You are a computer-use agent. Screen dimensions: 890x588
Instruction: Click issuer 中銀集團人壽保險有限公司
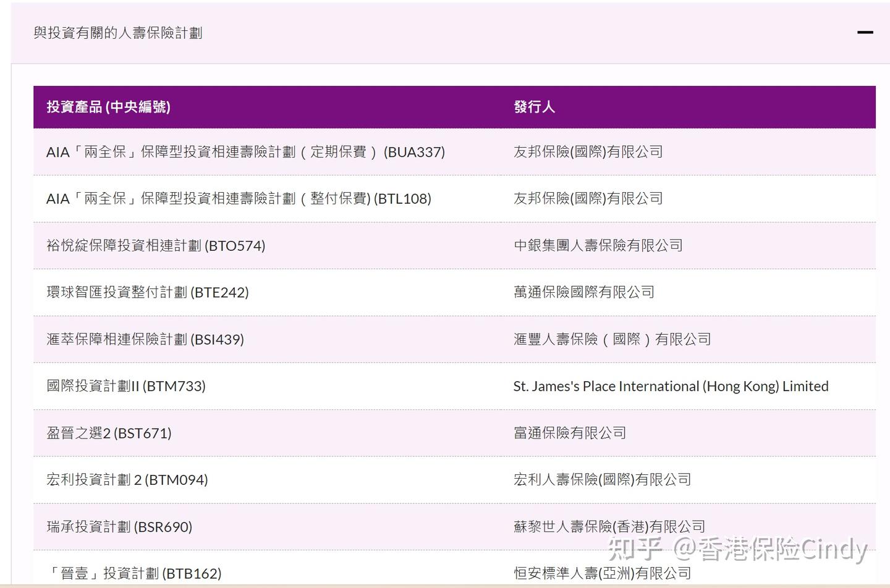click(598, 246)
